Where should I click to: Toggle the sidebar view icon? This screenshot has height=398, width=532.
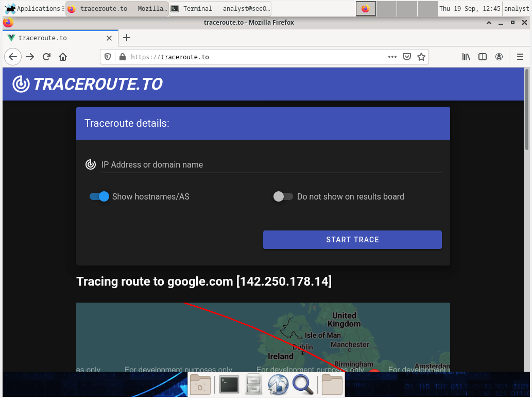483,57
